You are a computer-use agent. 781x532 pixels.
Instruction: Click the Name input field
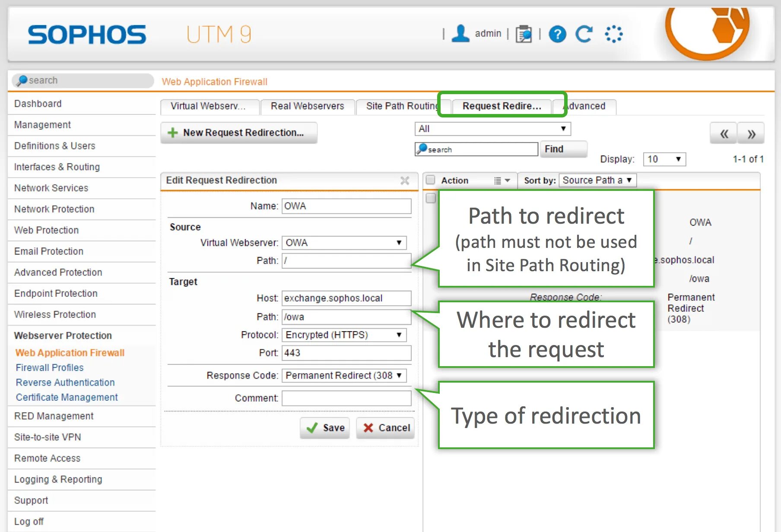[x=346, y=206]
